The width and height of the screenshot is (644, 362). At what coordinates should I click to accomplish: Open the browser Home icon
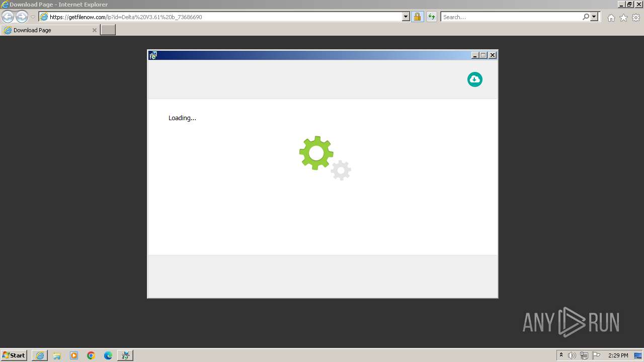pos(611,18)
